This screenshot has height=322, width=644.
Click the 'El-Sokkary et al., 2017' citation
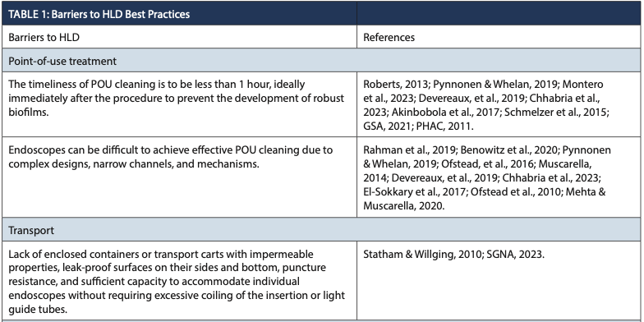[x=414, y=192]
